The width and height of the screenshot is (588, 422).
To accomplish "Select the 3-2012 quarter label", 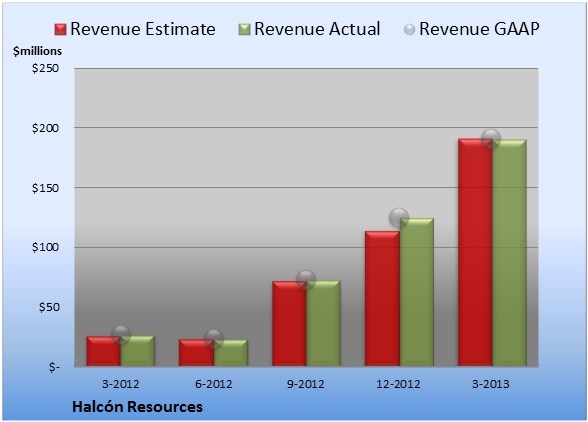I will tap(120, 384).
